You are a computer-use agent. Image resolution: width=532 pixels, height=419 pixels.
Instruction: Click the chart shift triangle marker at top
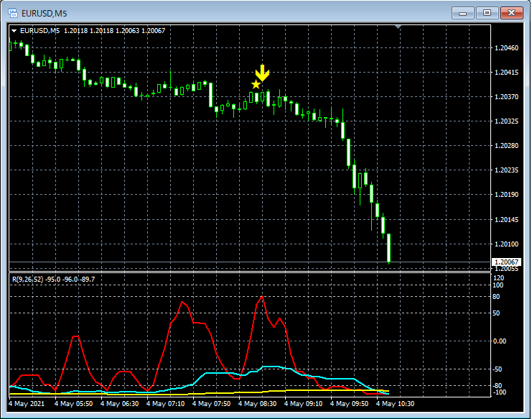pos(398,27)
